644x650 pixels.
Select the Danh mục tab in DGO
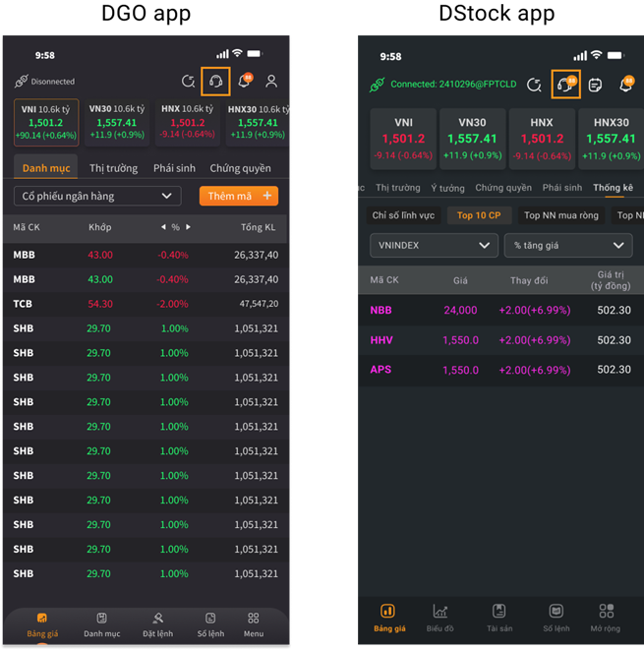click(x=46, y=168)
